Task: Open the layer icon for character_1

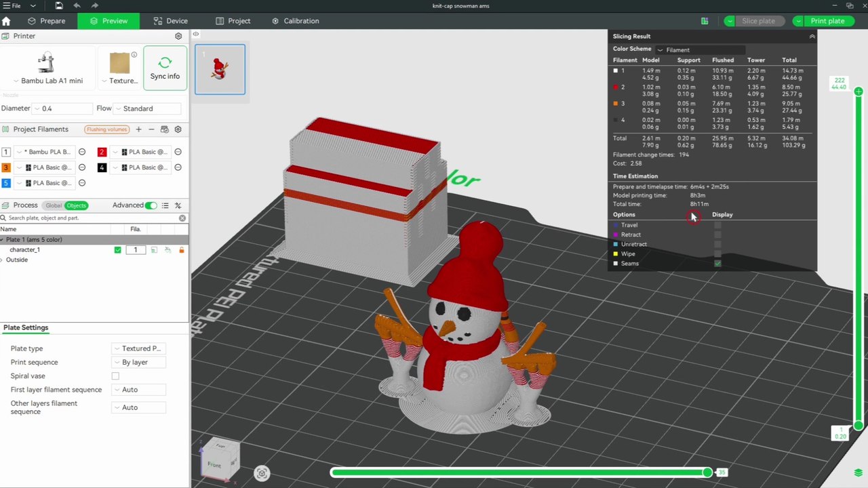Action: tap(154, 250)
